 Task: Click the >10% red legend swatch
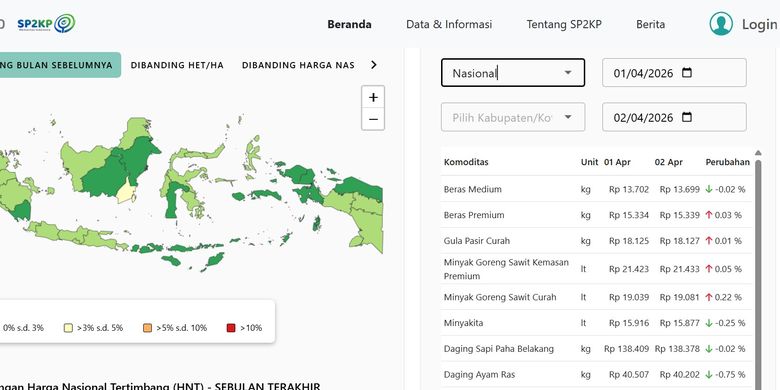click(x=231, y=328)
